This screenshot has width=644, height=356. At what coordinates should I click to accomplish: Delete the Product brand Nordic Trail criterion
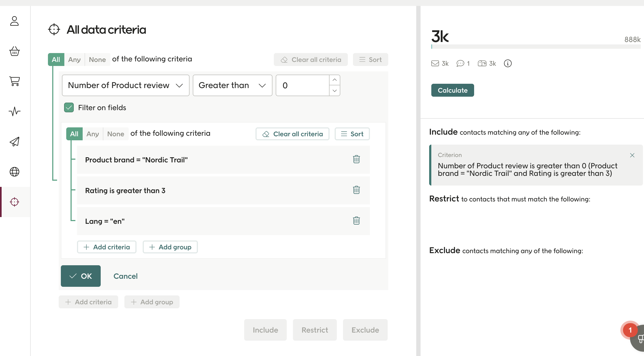pos(356,159)
